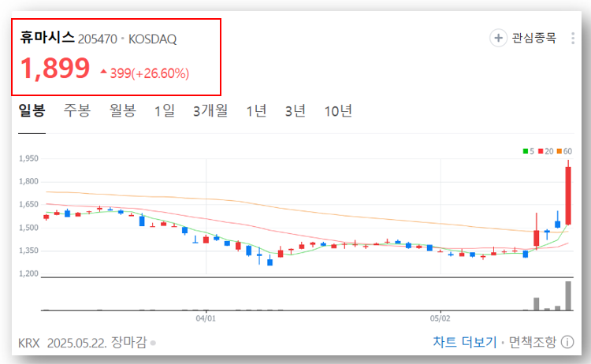Click the 1,500 price axis label
591x364 pixels.
point(28,228)
